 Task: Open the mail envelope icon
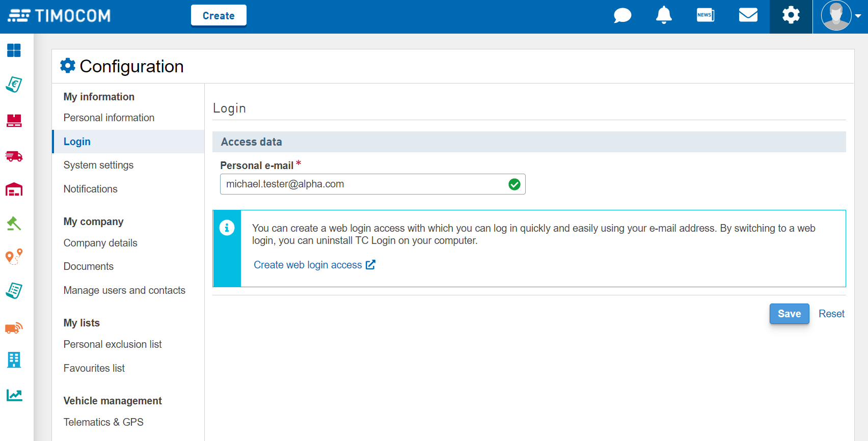(x=748, y=15)
